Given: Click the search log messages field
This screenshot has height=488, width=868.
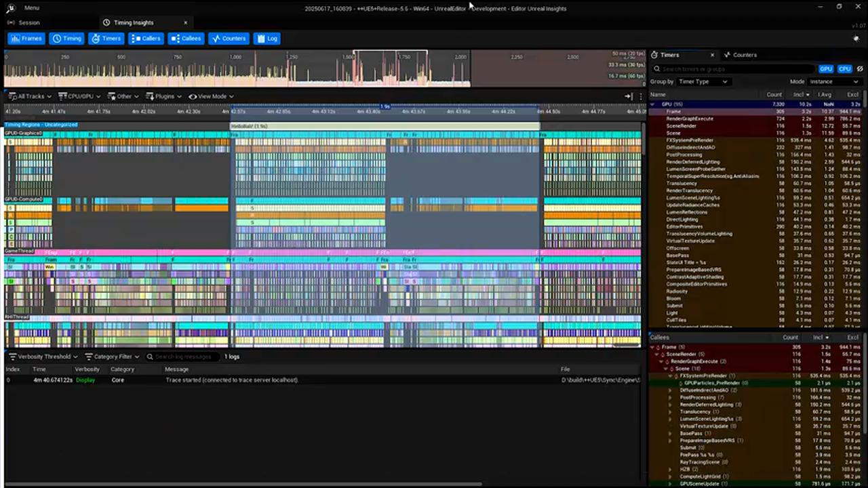Looking at the screenshot, I should 183,357.
